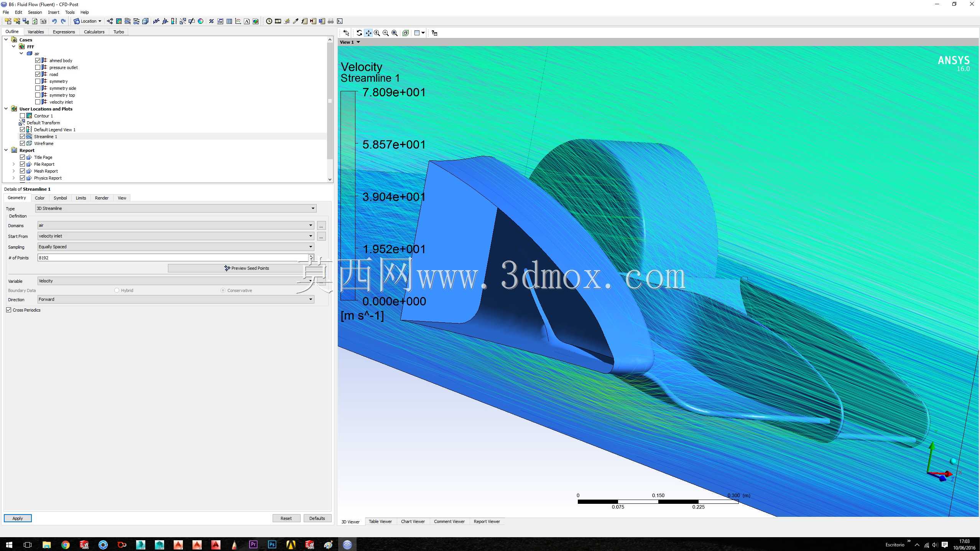Open the View 1 dropdown arrow

pyautogui.click(x=358, y=42)
